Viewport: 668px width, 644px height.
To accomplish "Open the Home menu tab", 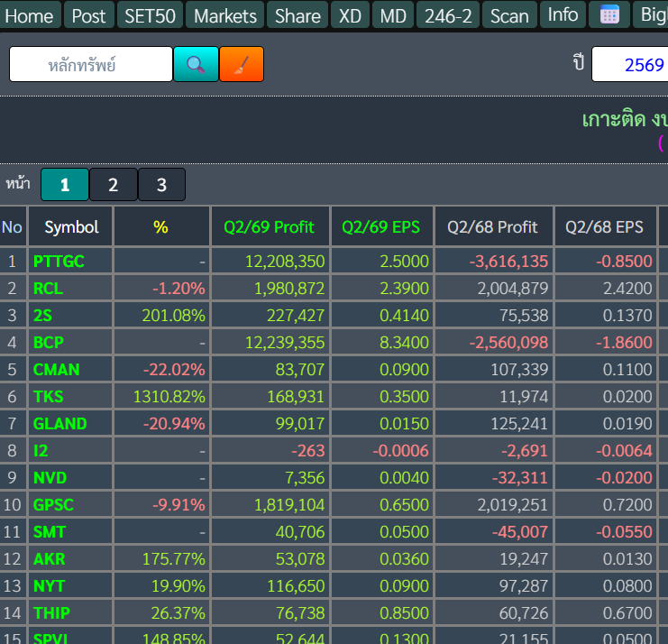I will tap(29, 15).
